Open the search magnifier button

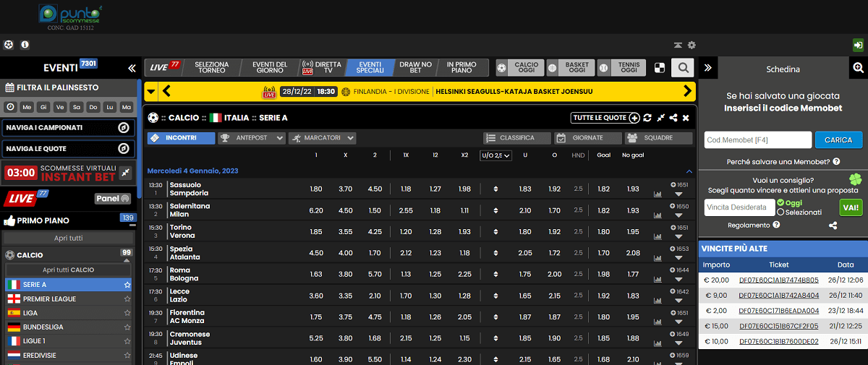pyautogui.click(x=682, y=69)
